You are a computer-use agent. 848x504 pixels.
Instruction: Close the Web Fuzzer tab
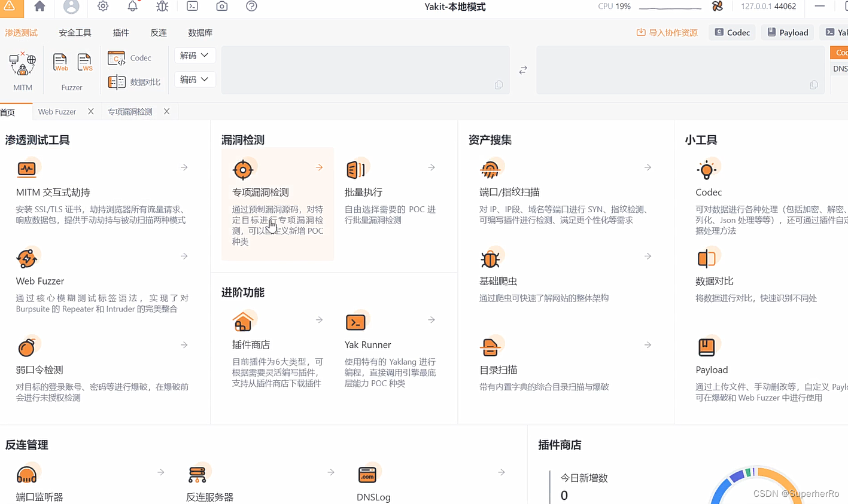pos(91,111)
